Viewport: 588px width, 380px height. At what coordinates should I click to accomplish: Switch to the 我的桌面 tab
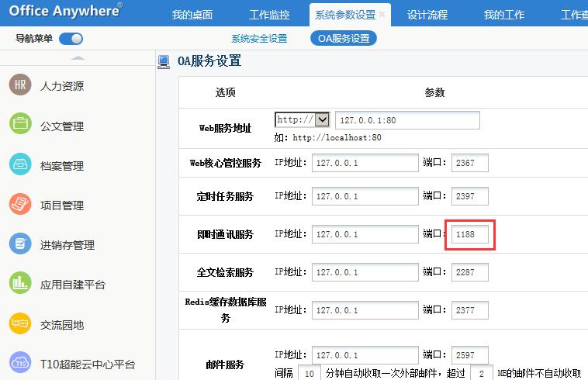[192, 15]
